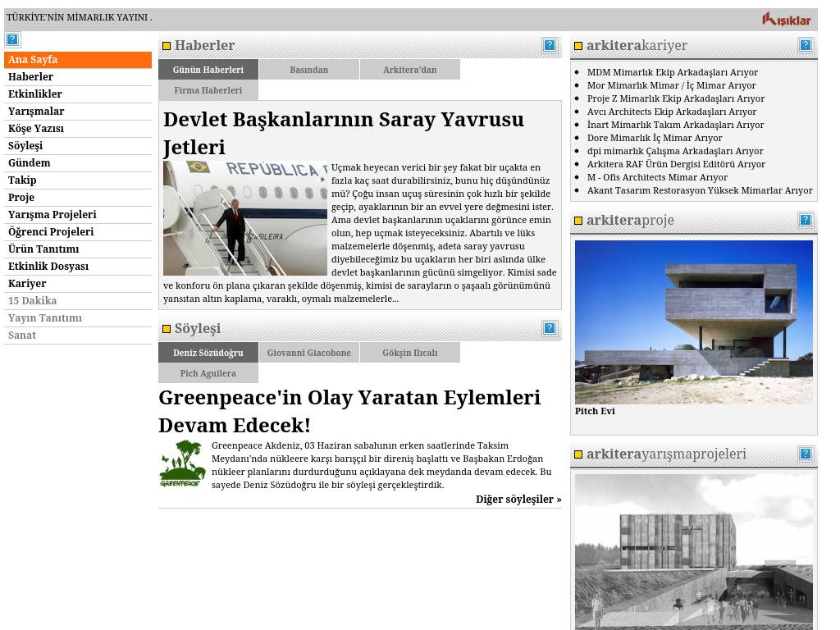840x630 pixels.
Task: Click yellow square beside arkiterakariyer title
Action: click(578, 46)
